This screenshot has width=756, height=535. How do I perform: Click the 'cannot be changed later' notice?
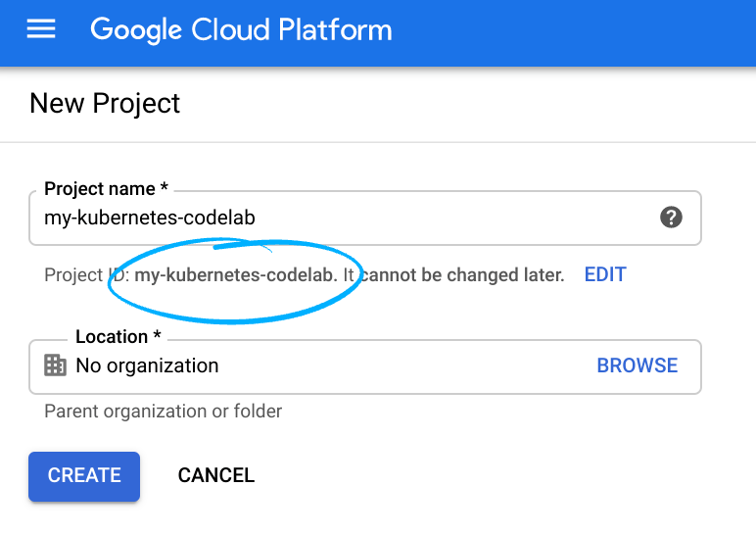462,275
